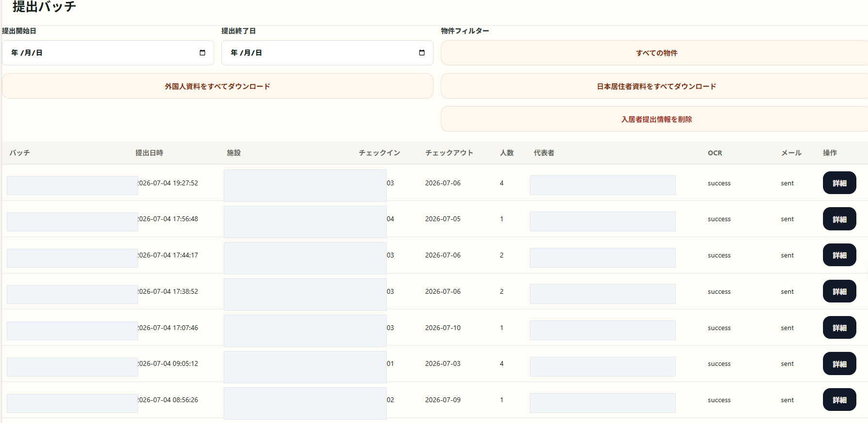
Task: Click the 提出終了日 date input field
Action: click(x=327, y=53)
